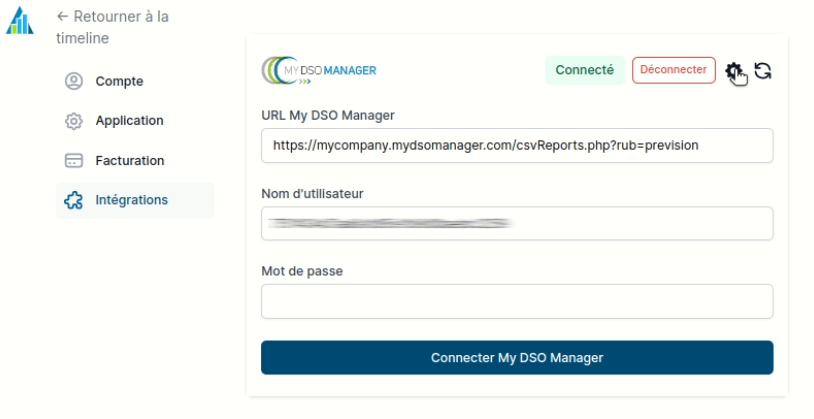Click the My DSO Manager logo

pyautogui.click(x=319, y=70)
